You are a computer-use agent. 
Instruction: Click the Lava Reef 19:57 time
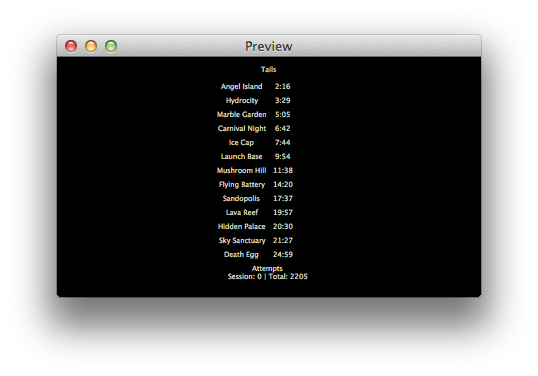coord(283,213)
